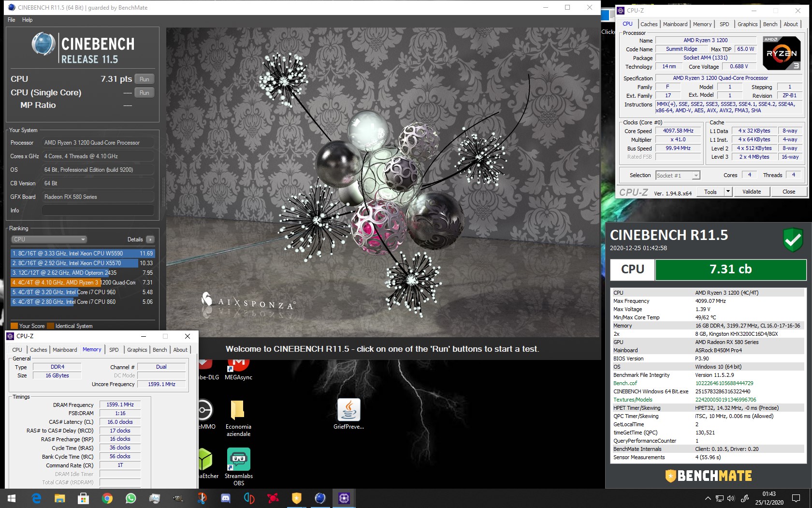Open the Action Center notifications icon
Viewport: 812px width, 508px height.
click(796, 498)
